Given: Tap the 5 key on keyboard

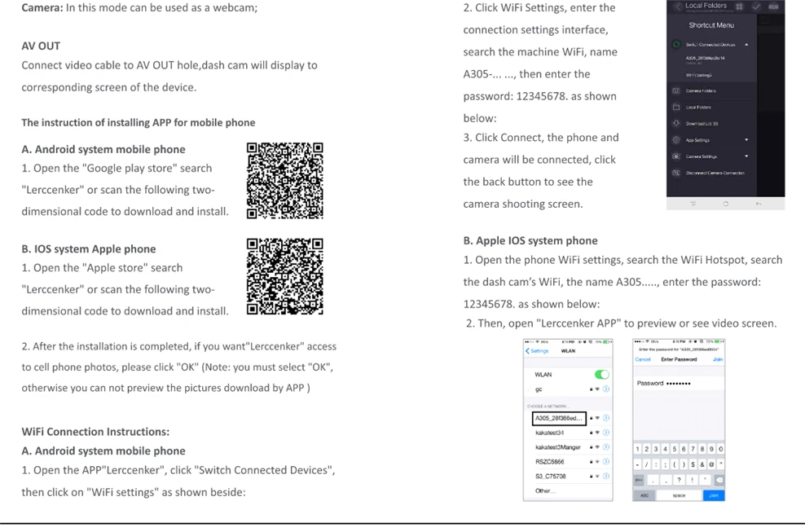Looking at the screenshot, I should tap(675, 450).
